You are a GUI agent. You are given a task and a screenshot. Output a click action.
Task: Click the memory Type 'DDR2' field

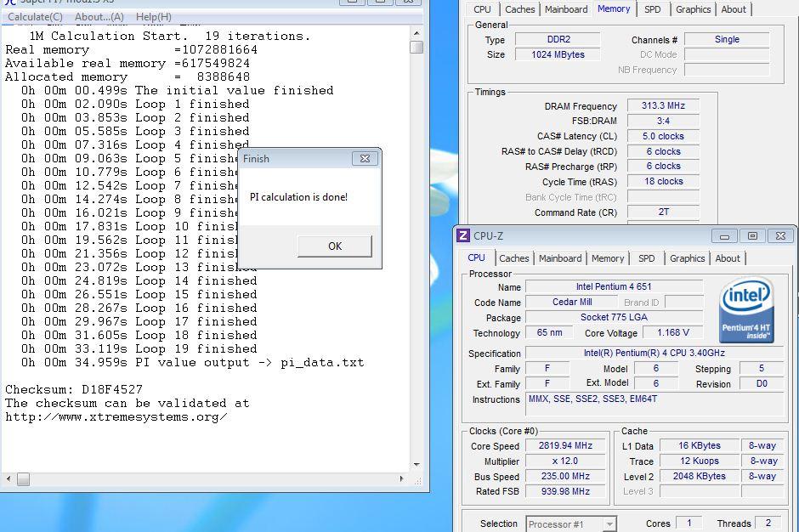tap(558, 40)
